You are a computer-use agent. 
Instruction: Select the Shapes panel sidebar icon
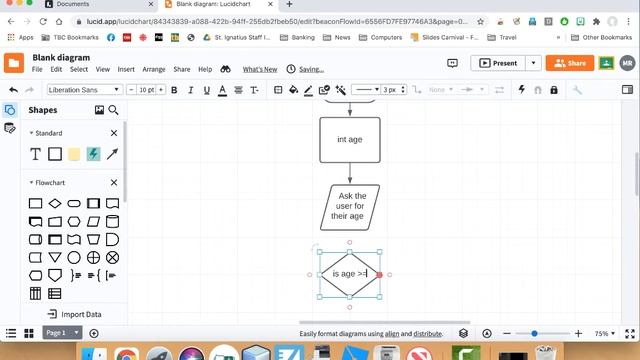[x=10, y=110]
